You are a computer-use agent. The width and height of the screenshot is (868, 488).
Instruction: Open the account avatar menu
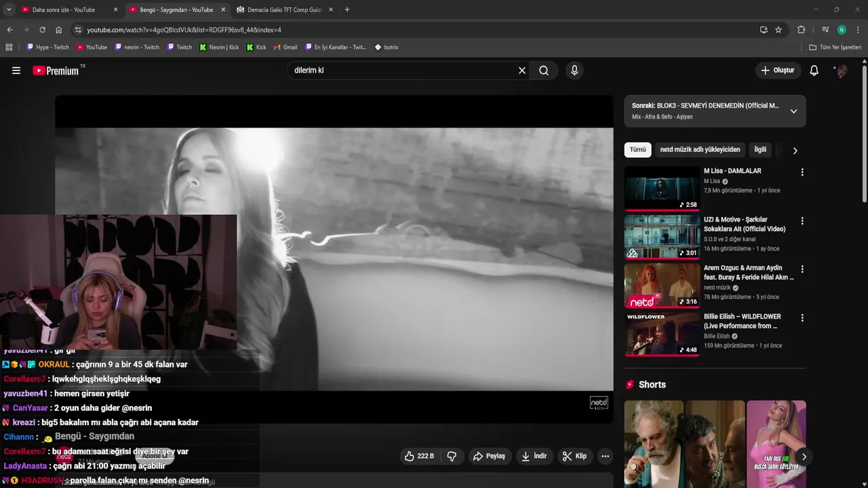(x=841, y=70)
